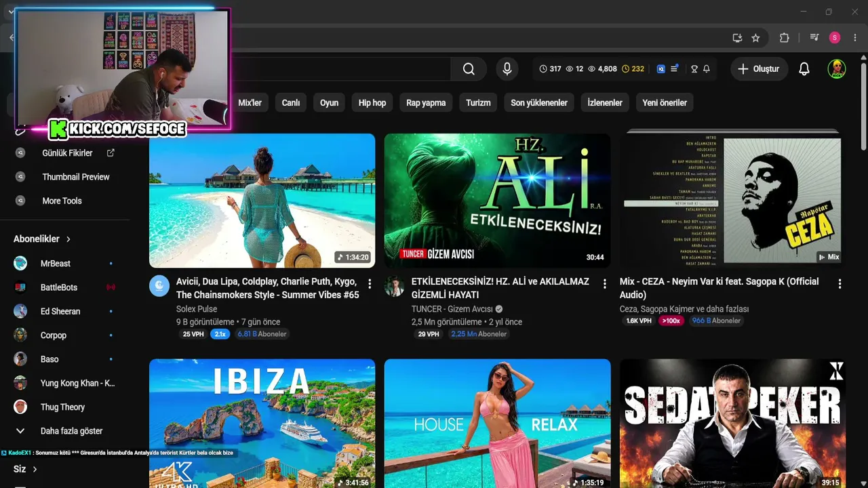Play the HOUSE RELAX video thumbnail
Screen dimensions: 868x488
497,424
